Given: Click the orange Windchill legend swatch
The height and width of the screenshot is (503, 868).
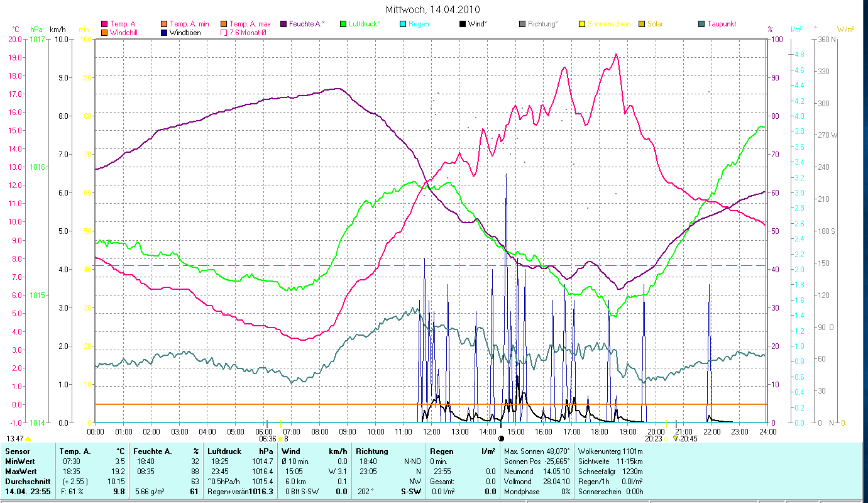Looking at the screenshot, I should (x=104, y=32).
